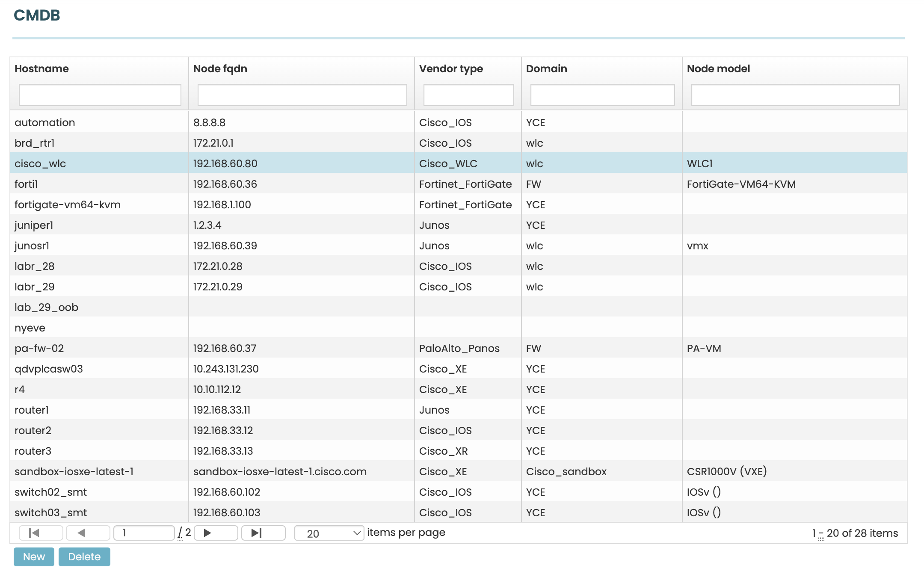Click the Vendor type filter input
The image size is (924, 574).
(468, 95)
